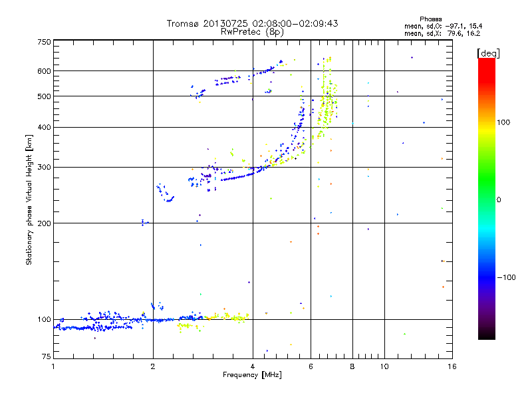Click the y-axis tick label '750'
Screen dimensions: 532x399
45,42
